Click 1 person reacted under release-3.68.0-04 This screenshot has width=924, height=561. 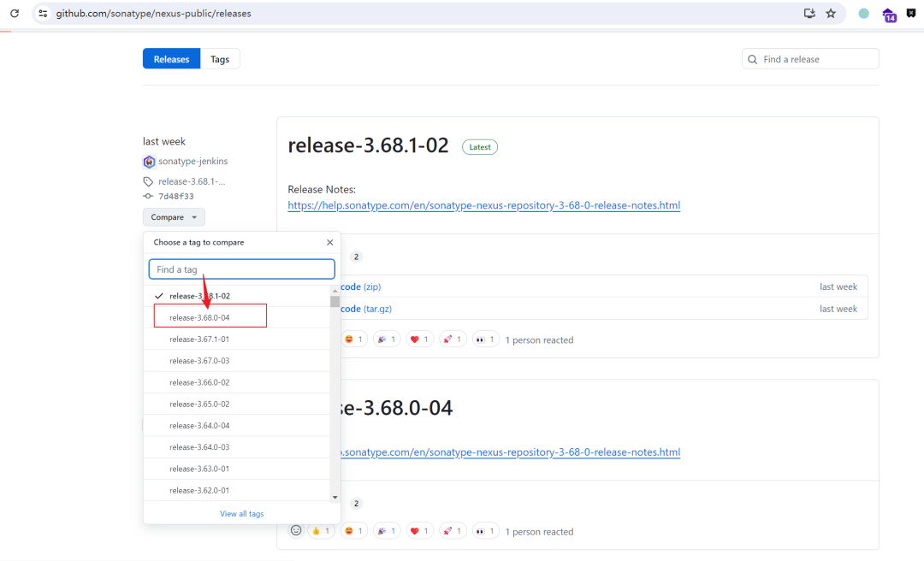click(539, 532)
